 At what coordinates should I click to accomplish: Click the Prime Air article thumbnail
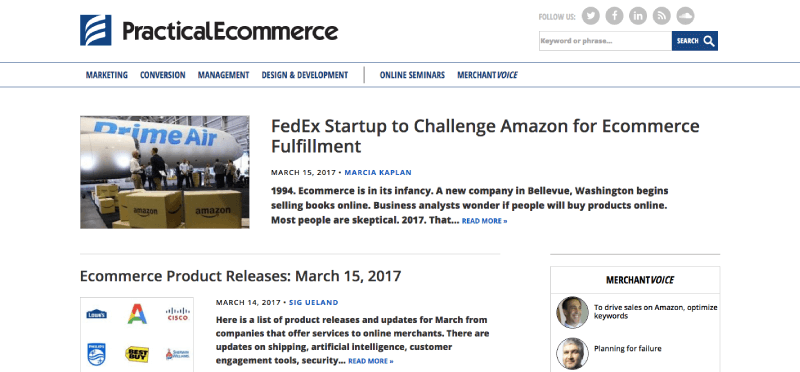165,172
